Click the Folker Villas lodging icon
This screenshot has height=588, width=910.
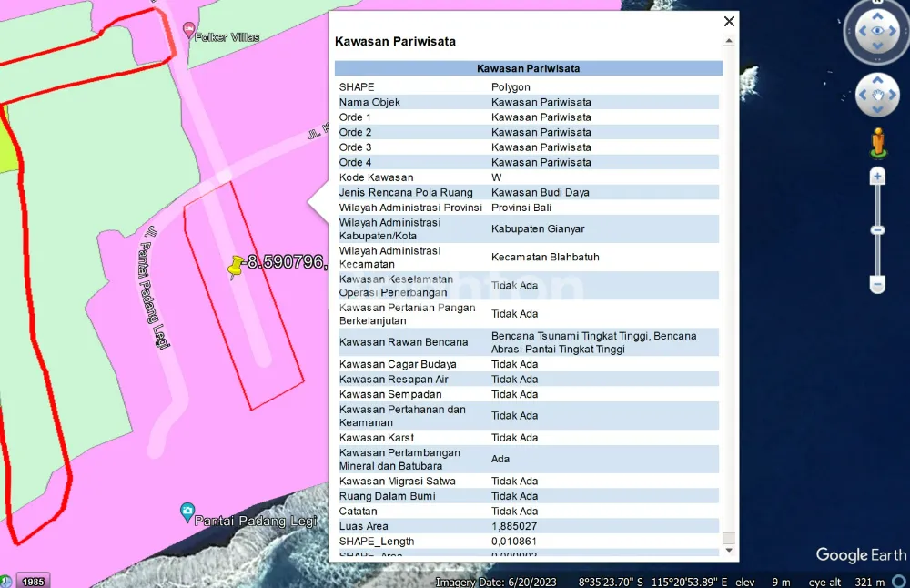189,30
